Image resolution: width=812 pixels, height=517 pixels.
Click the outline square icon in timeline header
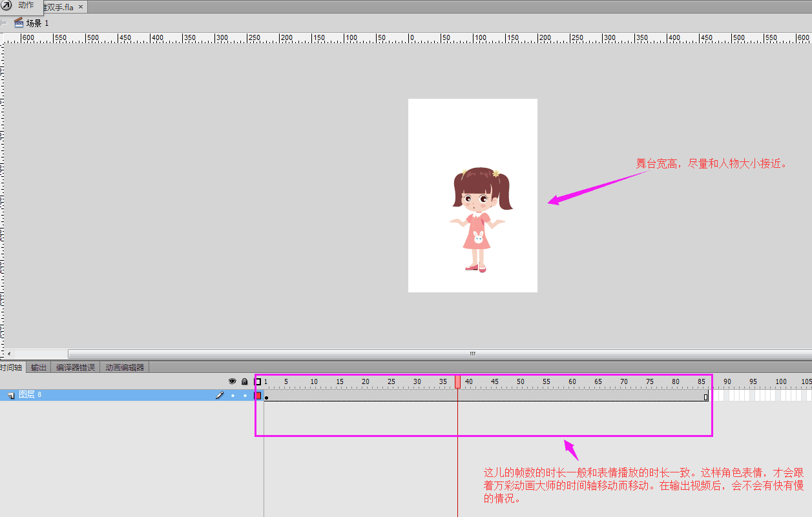258,381
